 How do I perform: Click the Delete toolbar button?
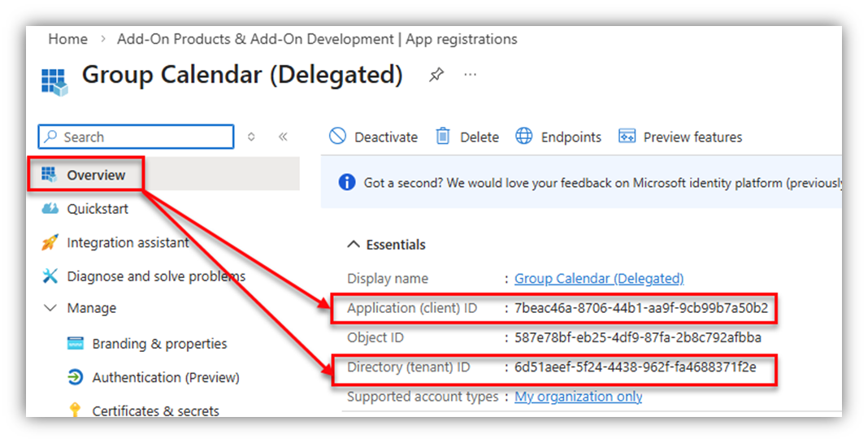click(x=467, y=137)
